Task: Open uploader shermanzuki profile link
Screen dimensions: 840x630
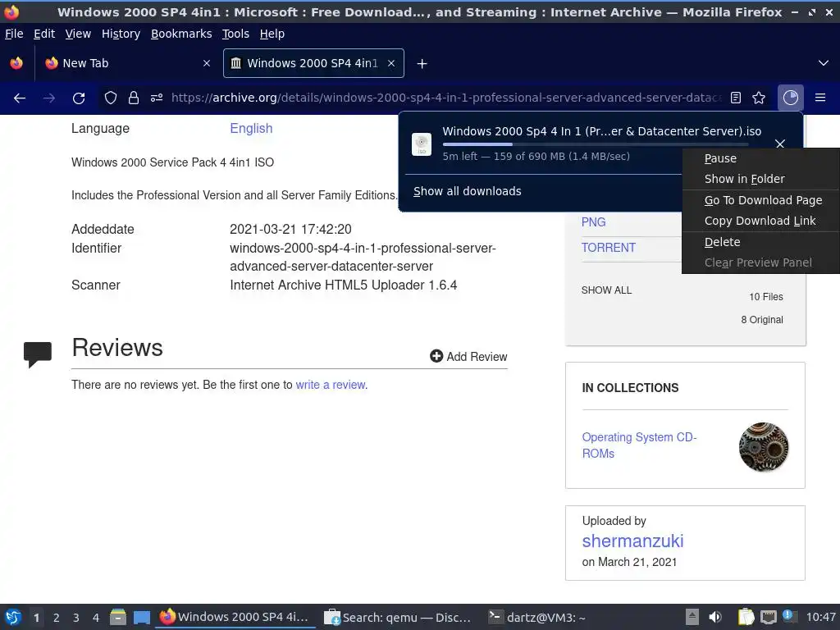Action: (x=632, y=541)
